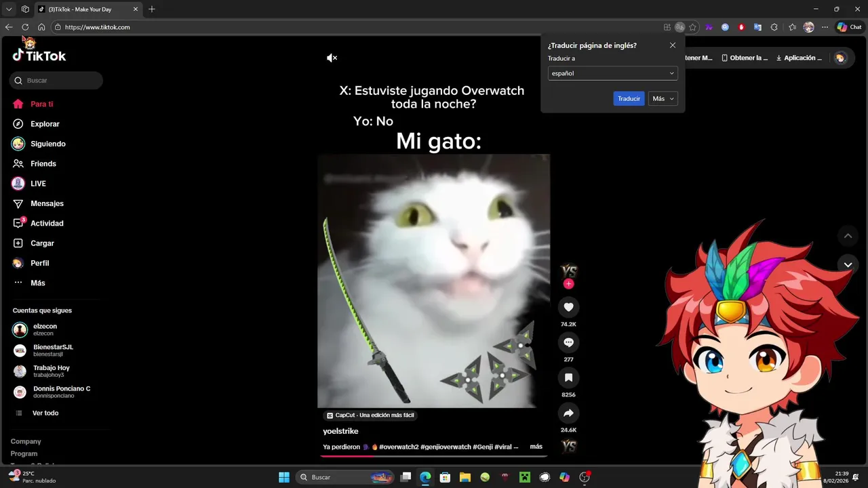Open the Cargar upload page
868x488 pixels.
[x=33, y=243]
